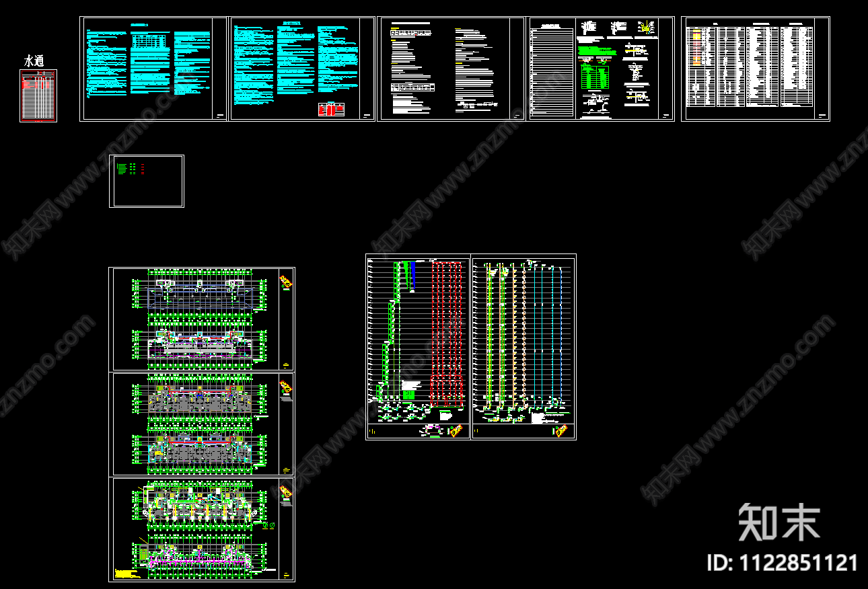Select the small legend sheet with green marks
868x589 pixels.
(x=147, y=181)
